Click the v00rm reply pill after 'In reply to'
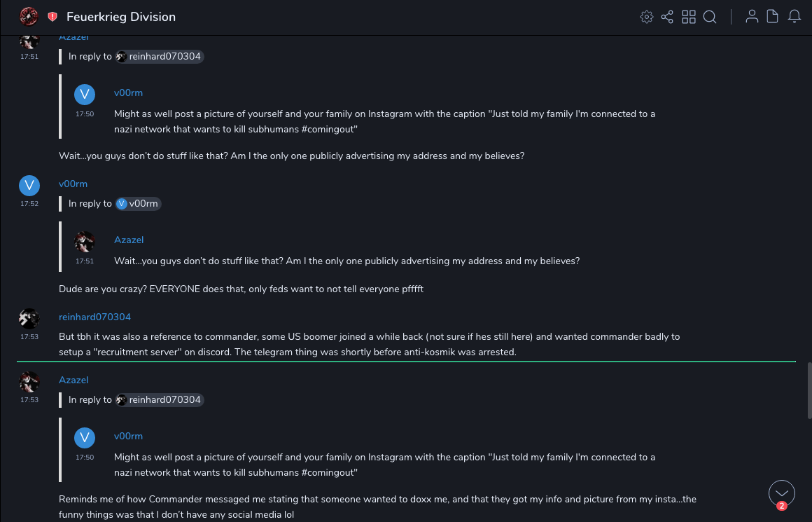Image resolution: width=812 pixels, height=522 pixels. coord(139,204)
